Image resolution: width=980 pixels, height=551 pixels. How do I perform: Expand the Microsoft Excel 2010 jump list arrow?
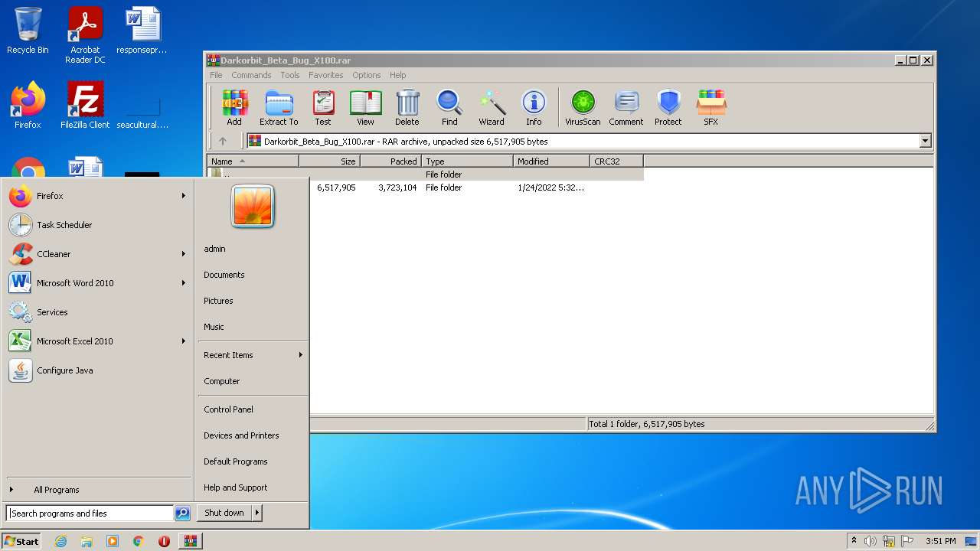(x=184, y=341)
